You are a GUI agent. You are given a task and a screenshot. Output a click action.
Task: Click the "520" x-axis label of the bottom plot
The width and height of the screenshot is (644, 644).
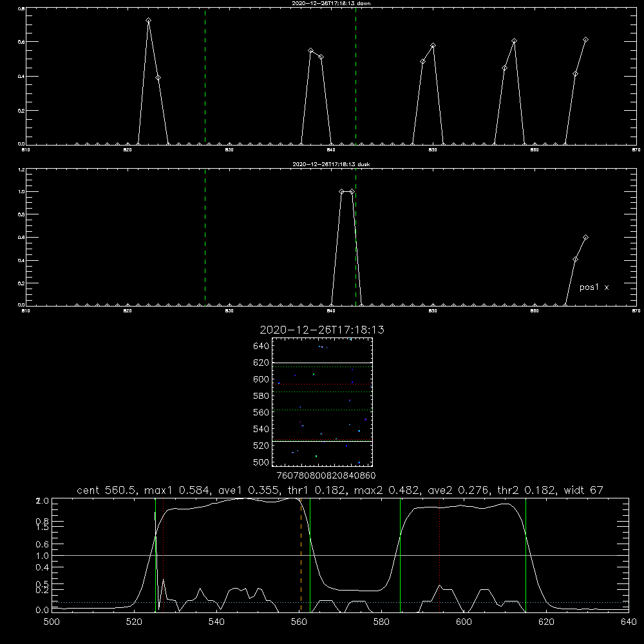[x=135, y=622]
